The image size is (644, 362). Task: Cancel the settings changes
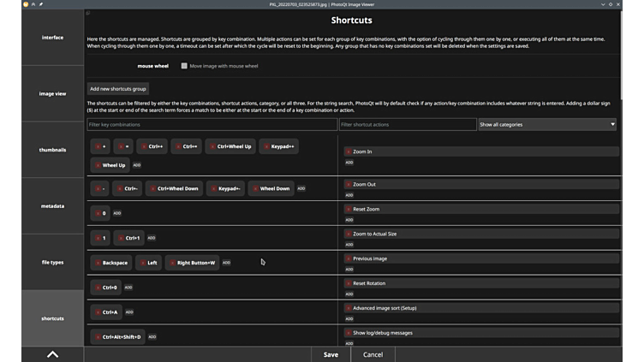(373, 354)
